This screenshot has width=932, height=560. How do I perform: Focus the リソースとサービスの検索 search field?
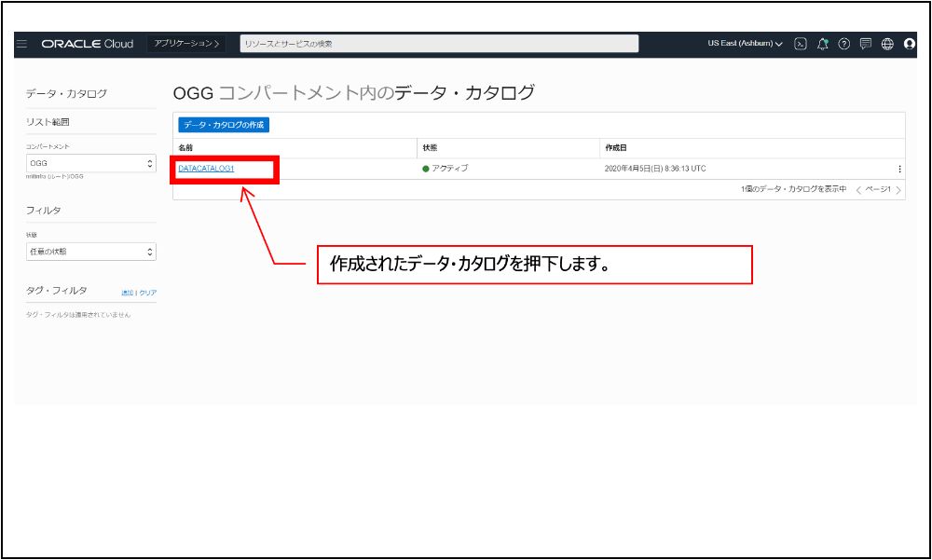tap(439, 44)
